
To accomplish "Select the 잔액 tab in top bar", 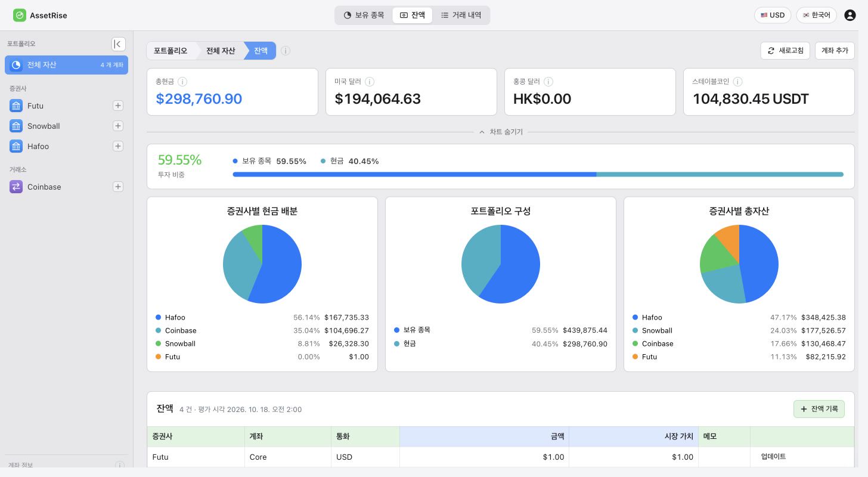I will point(413,15).
